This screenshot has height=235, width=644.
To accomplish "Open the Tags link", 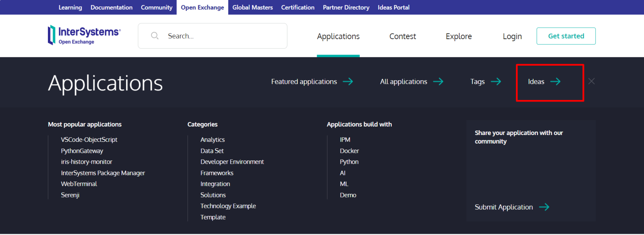I will tap(478, 81).
